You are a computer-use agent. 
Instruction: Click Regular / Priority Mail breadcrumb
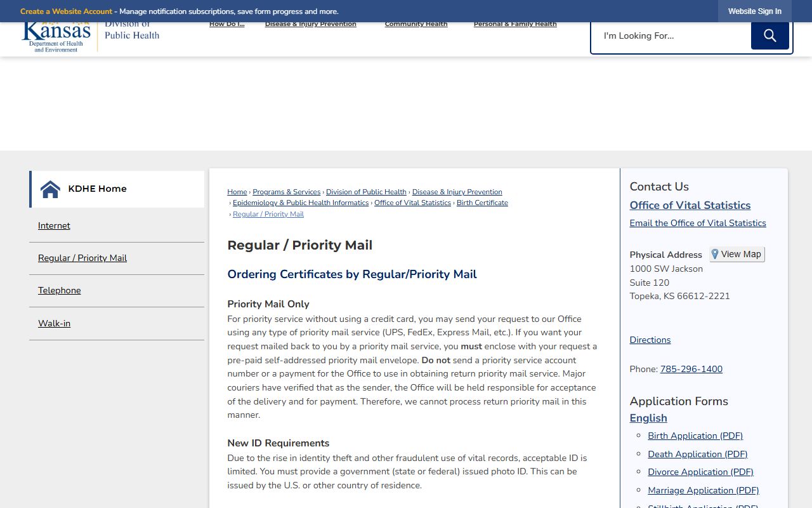point(268,215)
